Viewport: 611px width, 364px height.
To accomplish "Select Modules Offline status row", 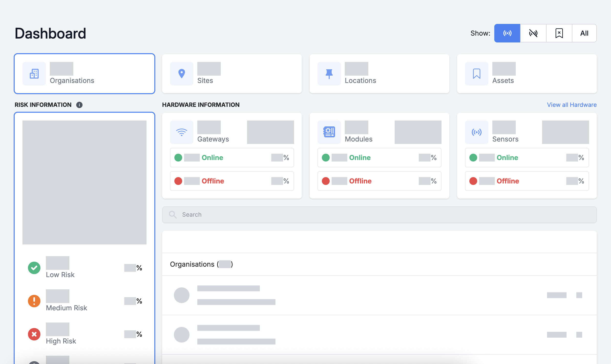I will click(x=379, y=181).
